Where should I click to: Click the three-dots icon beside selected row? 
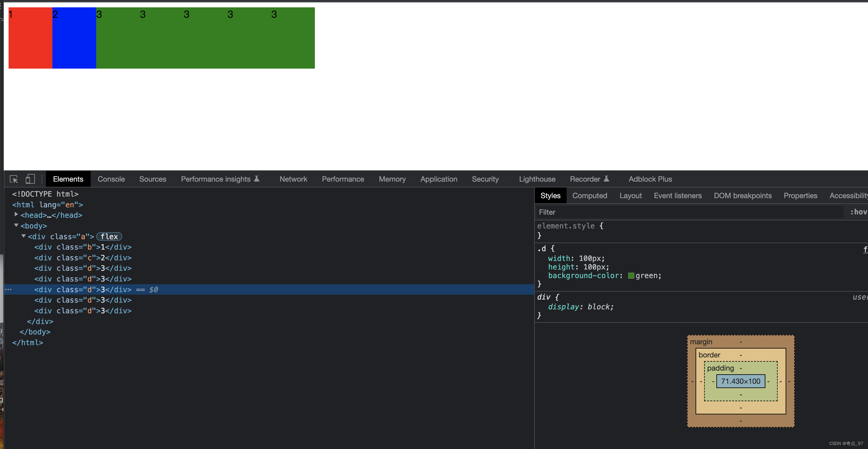click(9, 289)
